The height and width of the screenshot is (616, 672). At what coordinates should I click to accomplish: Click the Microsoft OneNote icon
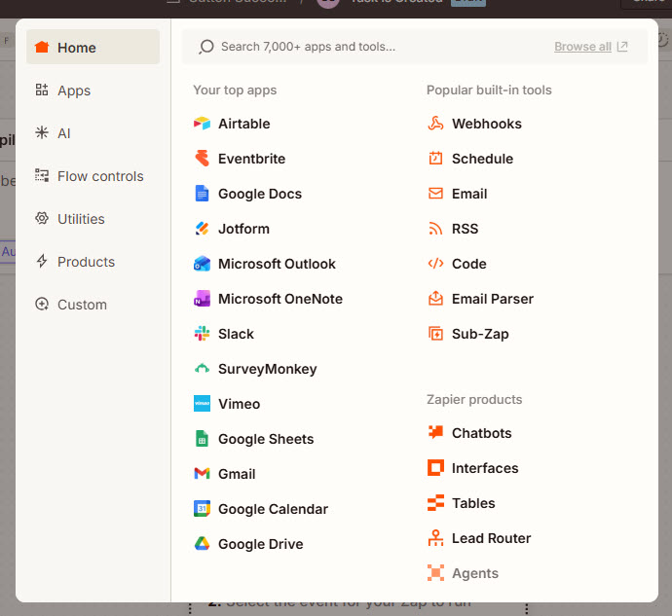click(x=202, y=299)
